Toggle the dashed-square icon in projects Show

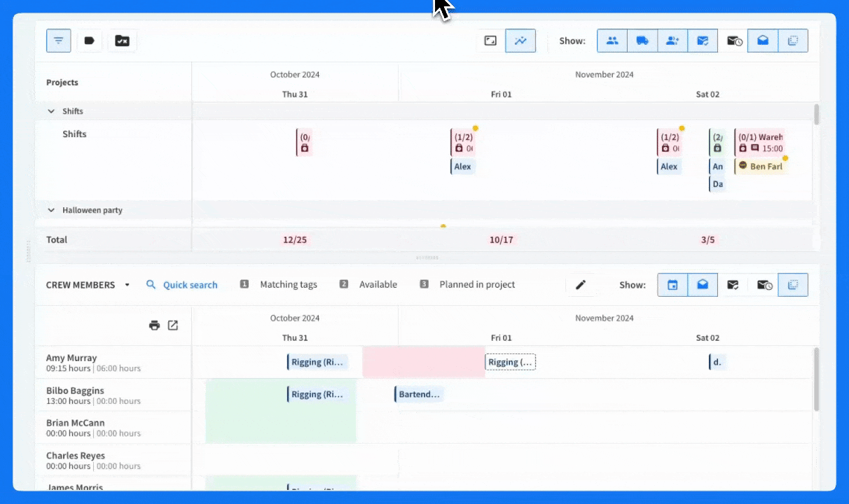[x=793, y=41]
